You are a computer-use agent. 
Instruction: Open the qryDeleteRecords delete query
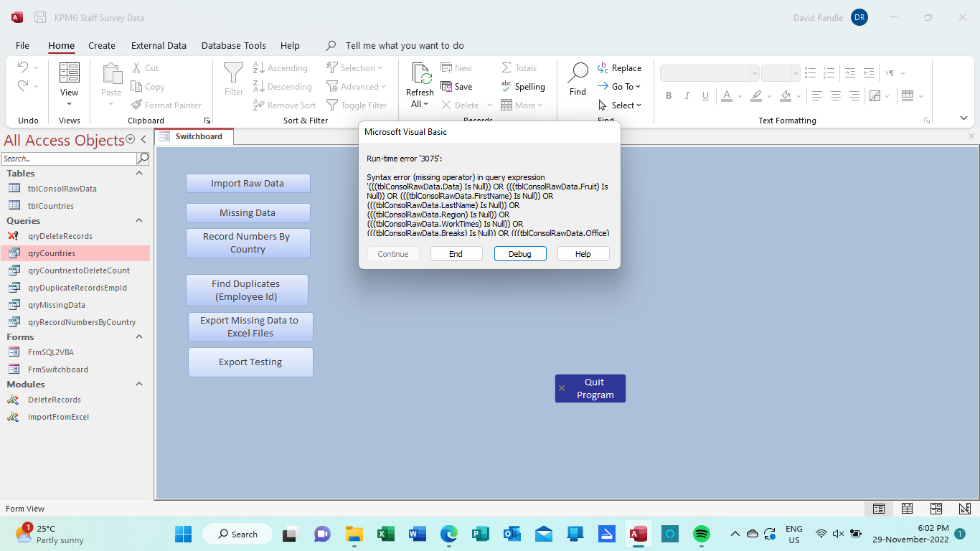coord(60,236)
